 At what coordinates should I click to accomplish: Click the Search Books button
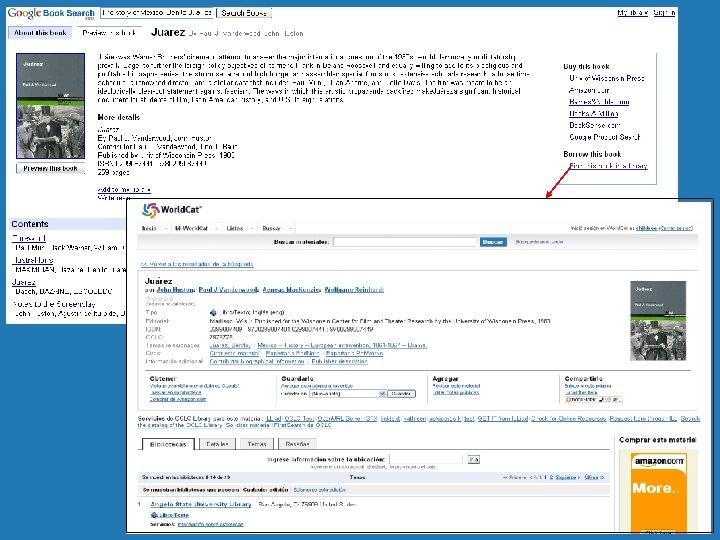[x=243, y=13]
